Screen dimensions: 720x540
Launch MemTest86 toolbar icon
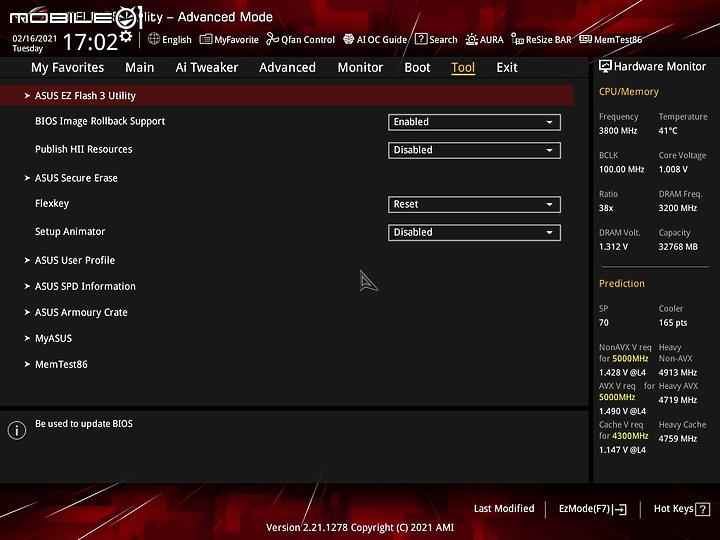[585, 39]
